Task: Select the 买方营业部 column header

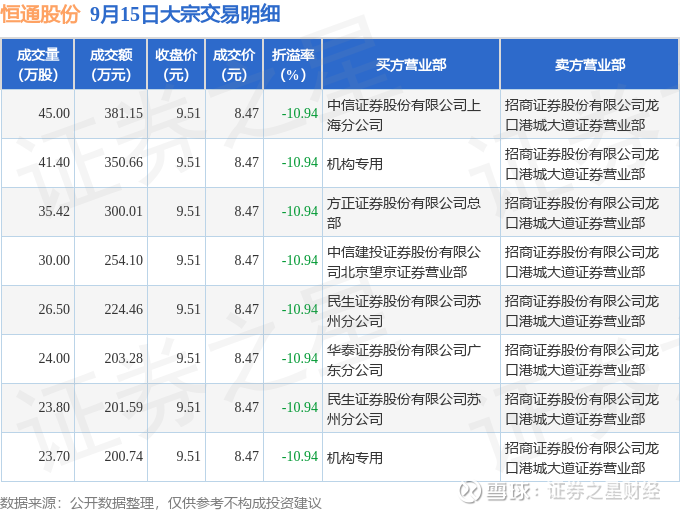Action: click(411, 65)
